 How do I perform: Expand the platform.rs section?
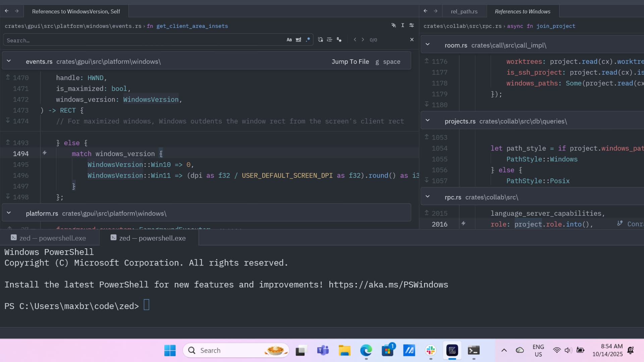pyautogui.click(x=9, y=213)
